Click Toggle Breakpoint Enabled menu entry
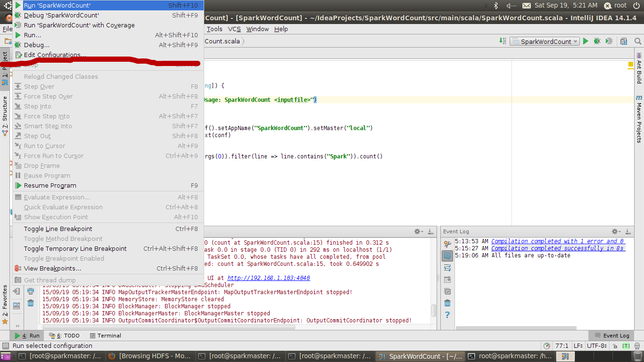Image resolution: width=644 pixels, height=362 pixels. [108, 258]
